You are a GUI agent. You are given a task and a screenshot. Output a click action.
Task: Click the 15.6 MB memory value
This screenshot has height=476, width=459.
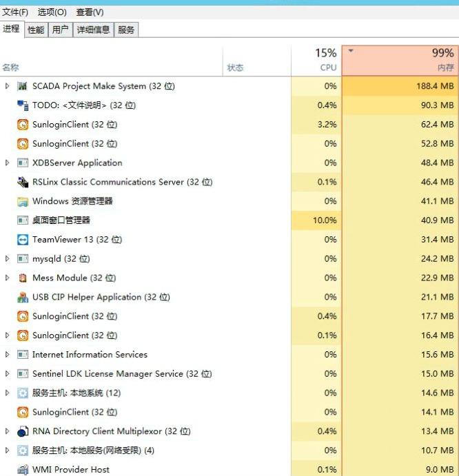pos(437,355)
